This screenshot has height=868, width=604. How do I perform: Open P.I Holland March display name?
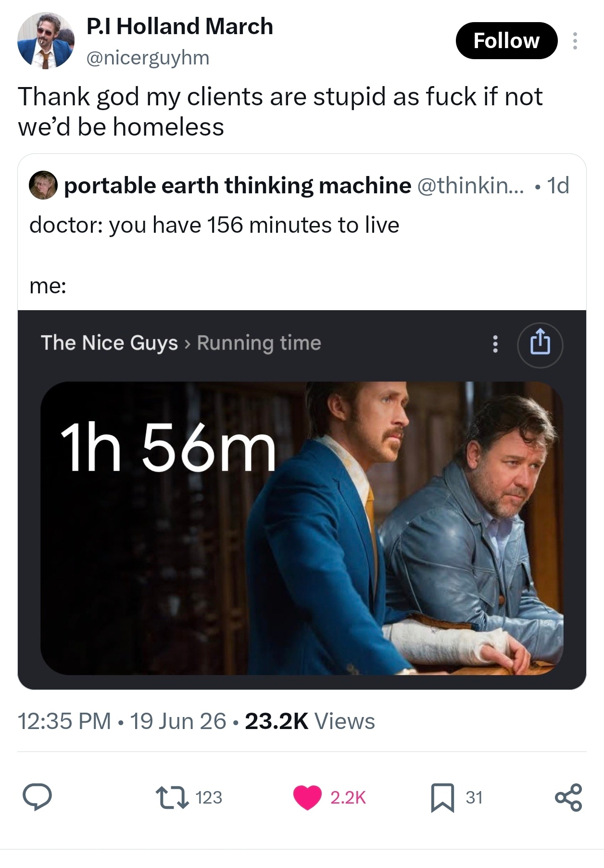[x=180, y=26]
